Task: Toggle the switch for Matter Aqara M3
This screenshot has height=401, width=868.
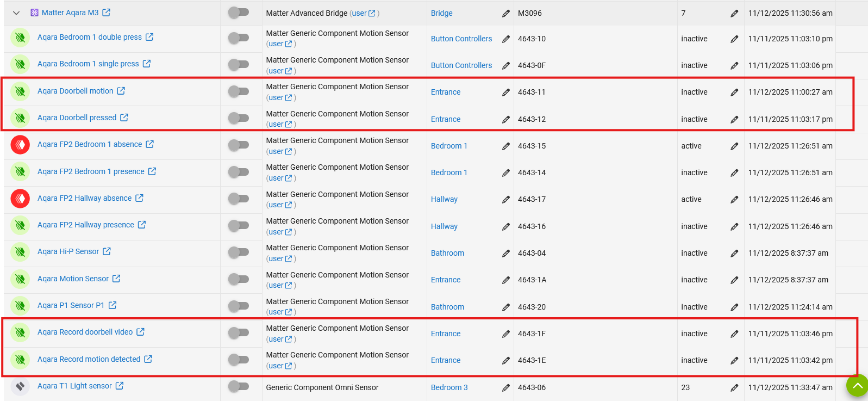Action: coord(238,13)
